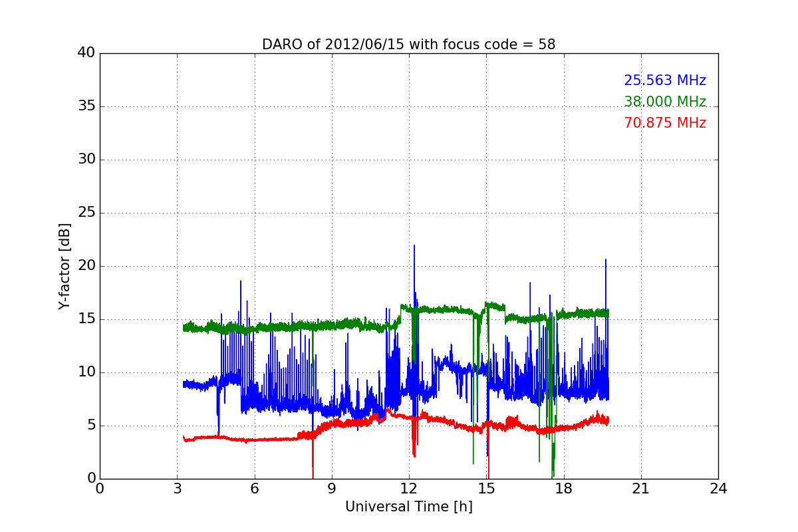The width and height of the screenshot is (798, 532).
Task: Click the x-axis tick label 18
Action: [x=563, y=489]
